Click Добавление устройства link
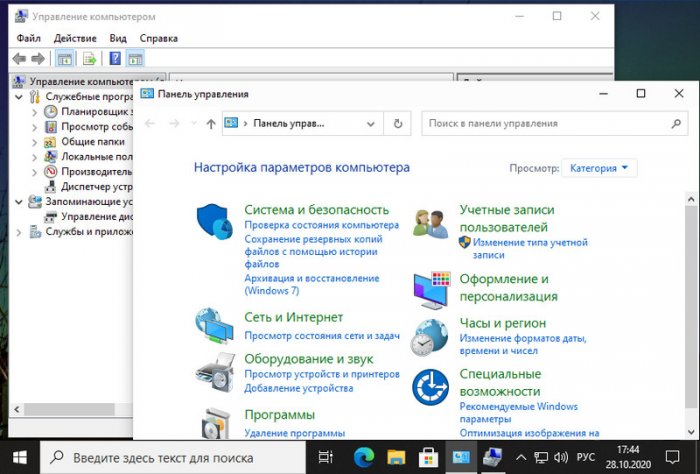Screen dimensions: 700x474 pos(299,388)
